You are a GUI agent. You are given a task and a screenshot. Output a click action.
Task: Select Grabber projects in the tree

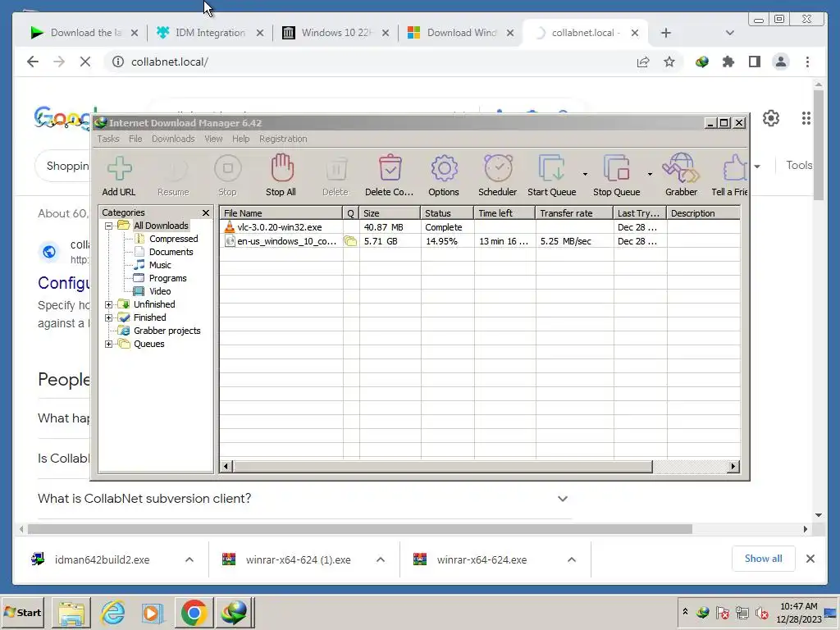[167, 331]
